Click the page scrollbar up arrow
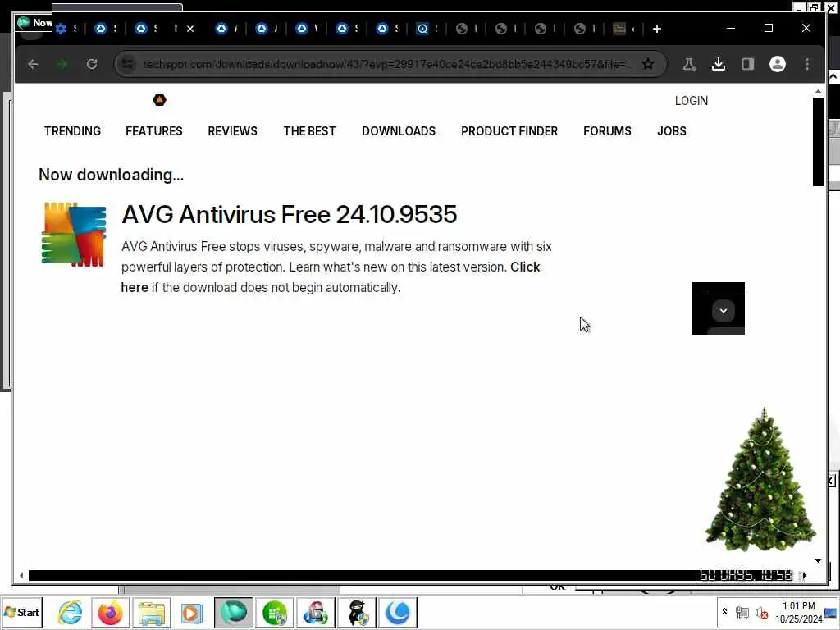Viewport: 840px width, 630px height. 818,92
